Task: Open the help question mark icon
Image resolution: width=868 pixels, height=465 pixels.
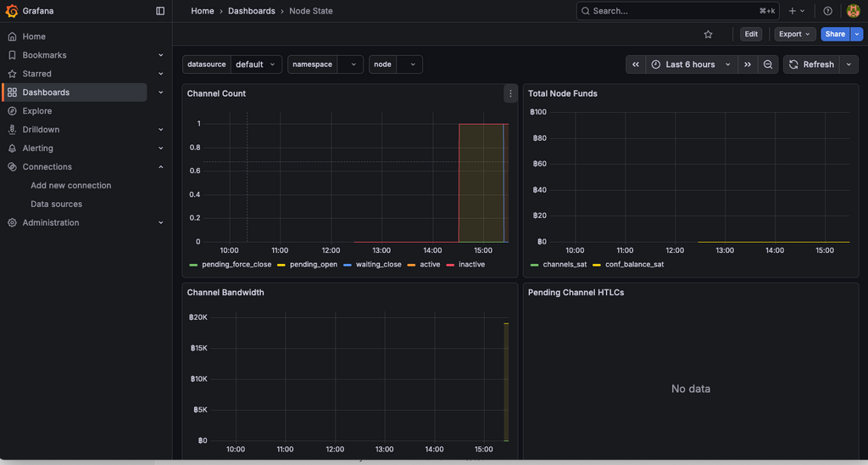Action: 828,11
